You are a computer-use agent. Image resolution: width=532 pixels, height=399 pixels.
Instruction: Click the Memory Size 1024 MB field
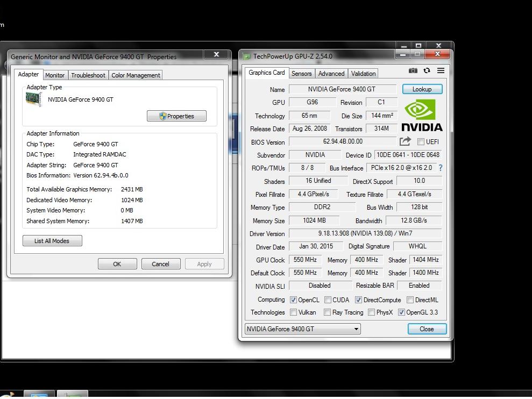click(314, 220)
